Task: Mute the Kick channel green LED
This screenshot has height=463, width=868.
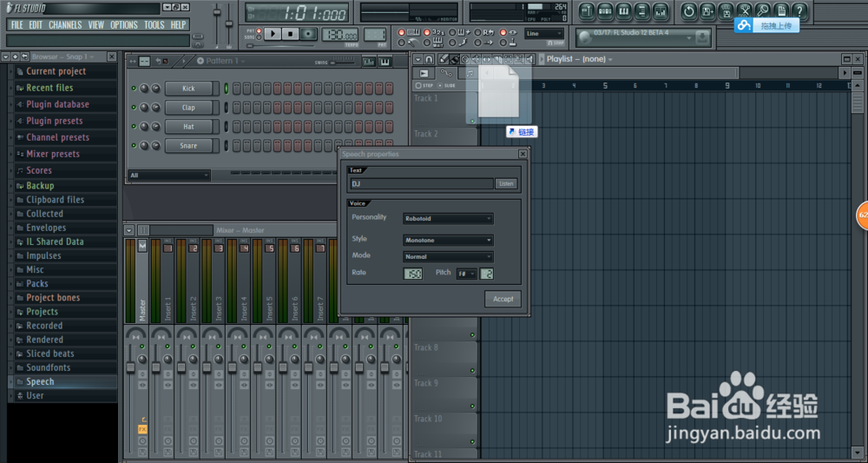Action: coord(134,88)
